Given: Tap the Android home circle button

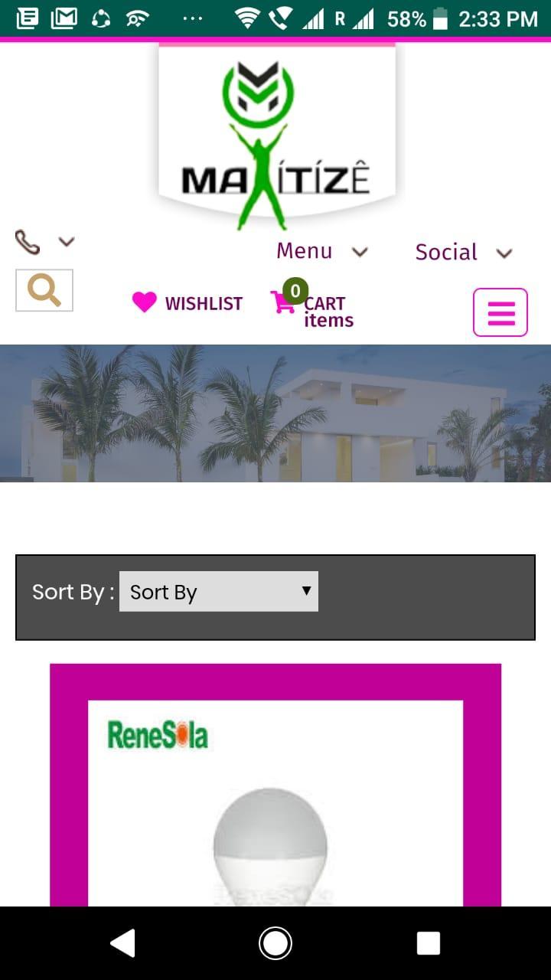Looking at the screenshot, I should point(275,943).
